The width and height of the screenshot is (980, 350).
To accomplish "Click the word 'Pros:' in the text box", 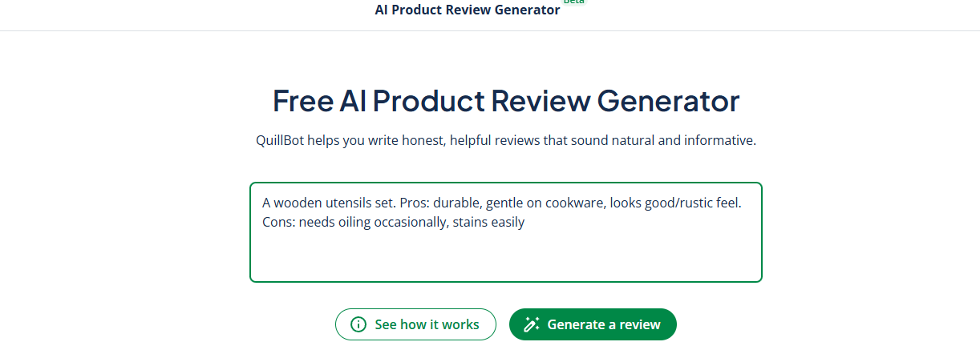I will click(414, 203).
